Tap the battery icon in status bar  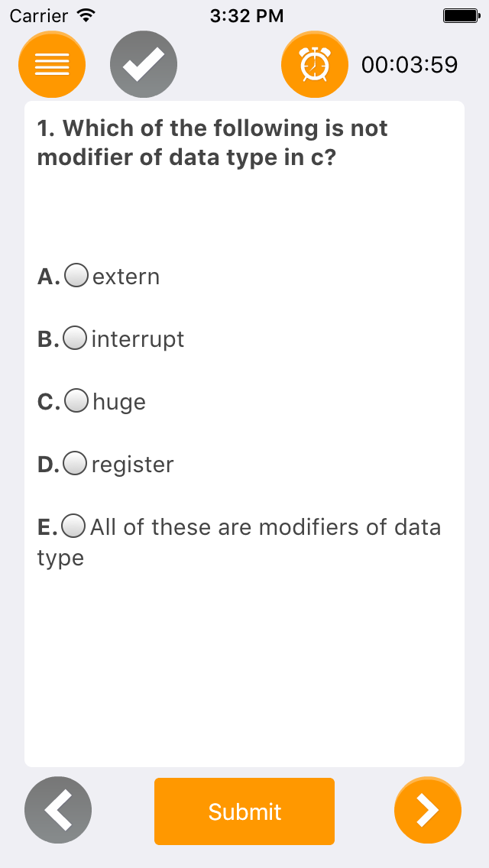tap(461, 15)
